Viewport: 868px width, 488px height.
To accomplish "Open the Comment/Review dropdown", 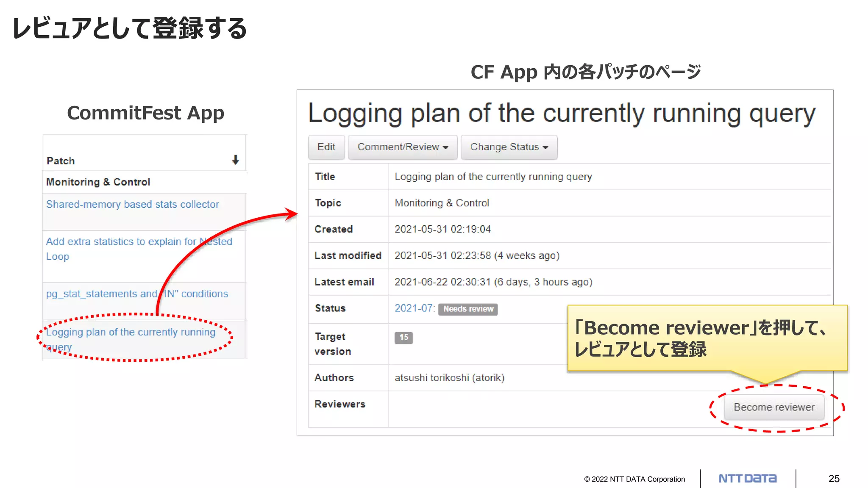I will (403, 147).
